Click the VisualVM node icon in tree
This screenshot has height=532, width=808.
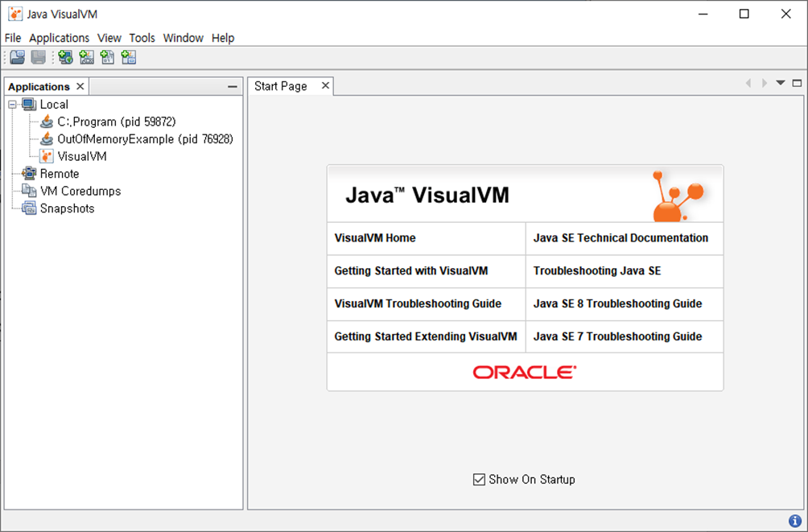(x=47, y=156)
